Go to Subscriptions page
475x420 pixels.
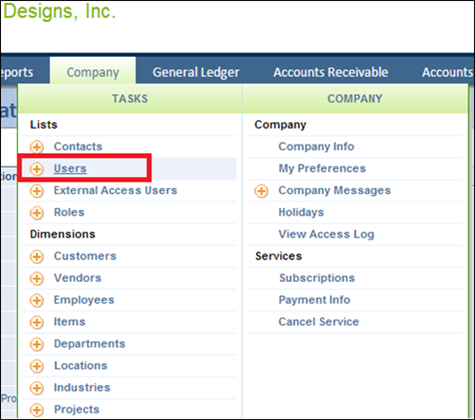click(x=317, y=278)
